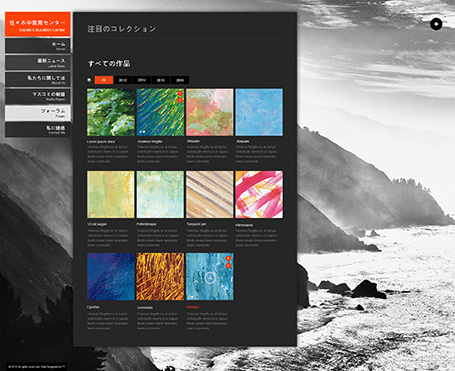Click 'Aliquam' title under pink-green thumbnail
The height and width of the screenshot is (371, 455).
click(x=193, y=141)
